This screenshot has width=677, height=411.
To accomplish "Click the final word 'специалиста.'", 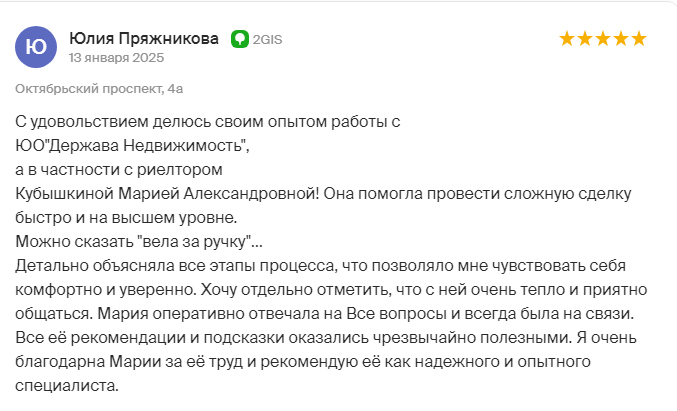I will point(67,386).
